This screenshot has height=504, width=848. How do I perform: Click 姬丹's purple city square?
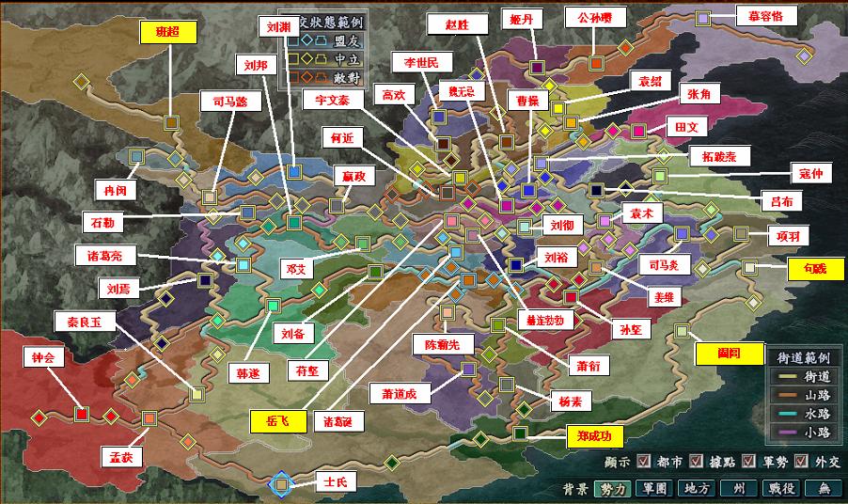tap(536, 67)
